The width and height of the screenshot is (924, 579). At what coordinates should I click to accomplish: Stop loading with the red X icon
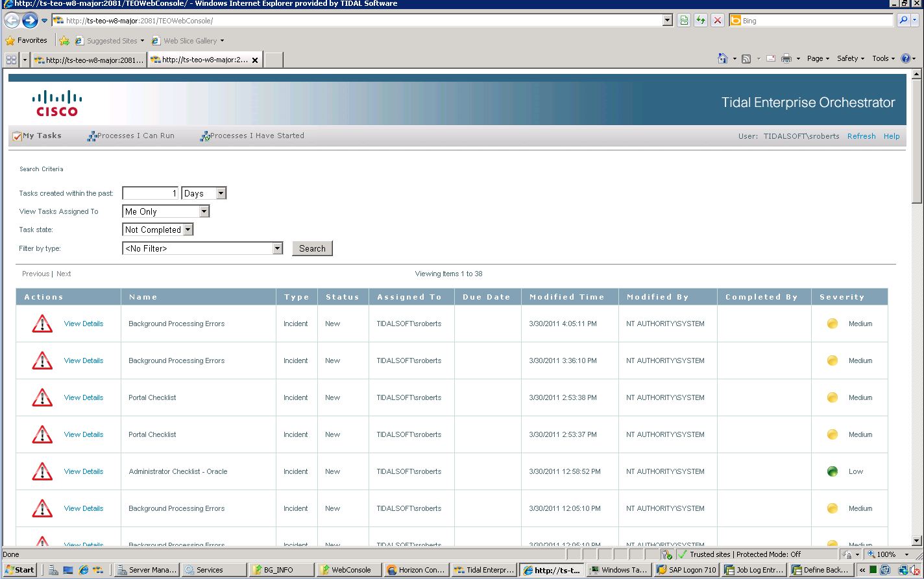718,21
